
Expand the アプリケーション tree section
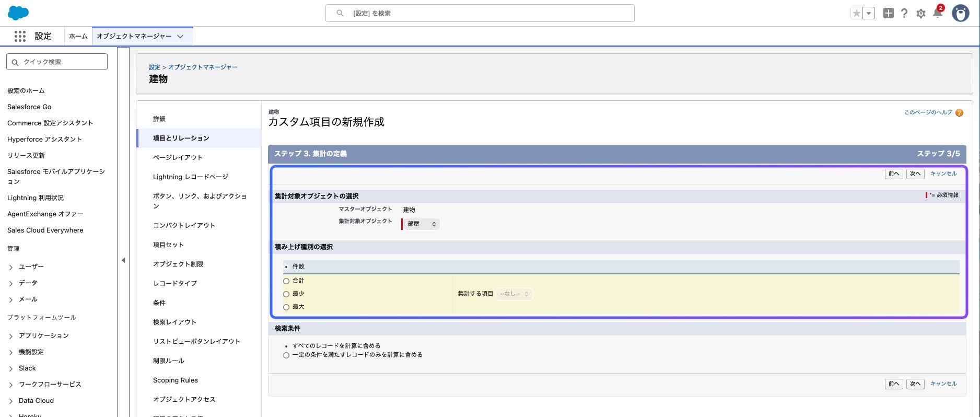click(x=11, y=336)
